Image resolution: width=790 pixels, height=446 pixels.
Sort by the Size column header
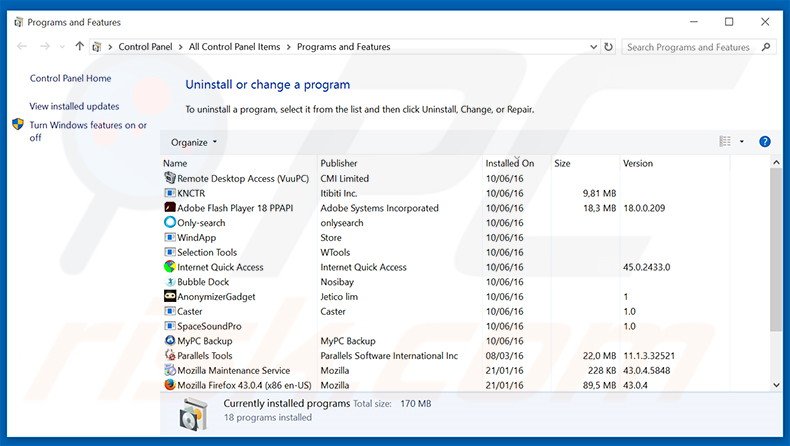point(562,163)
